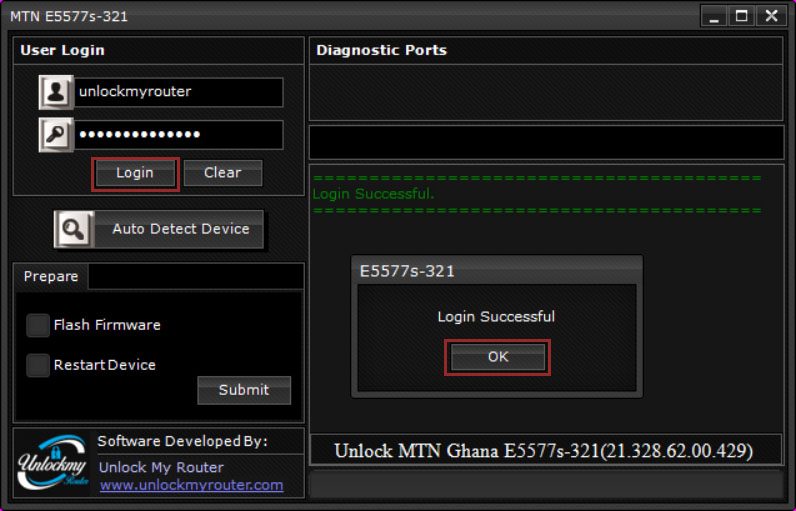Click the 'Software Developed By:' label
This screenshot has width=796, height=511.
(183, 441)
